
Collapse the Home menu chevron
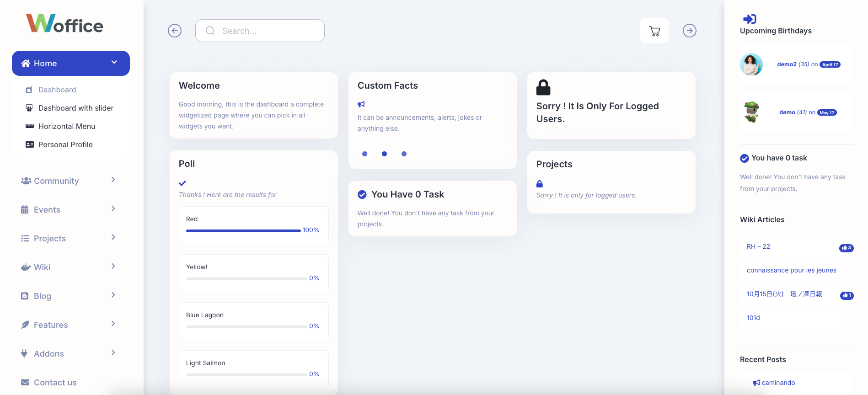(114, 62)
